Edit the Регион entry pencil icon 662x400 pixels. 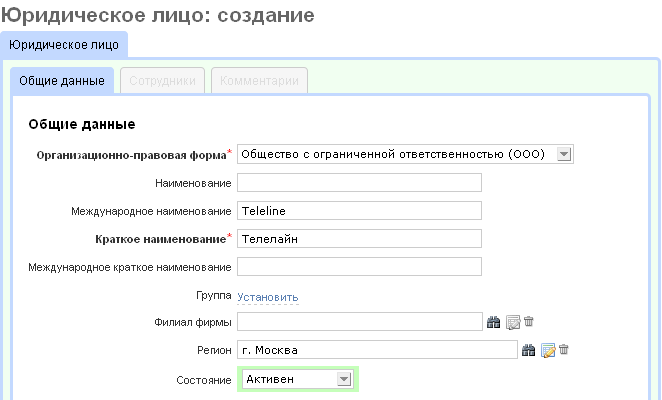coord(548,350)
